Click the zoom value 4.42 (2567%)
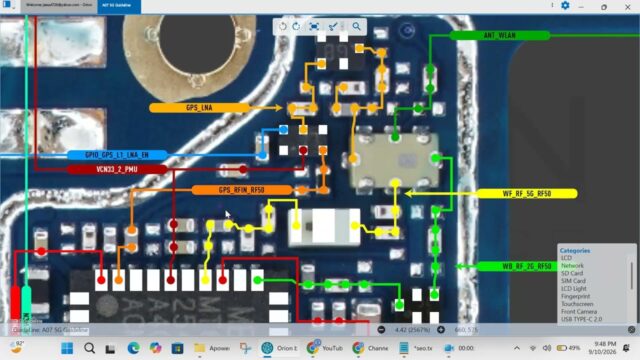This screenshot has height=360, width=640. pyautogui.click(x=413, y=329)
